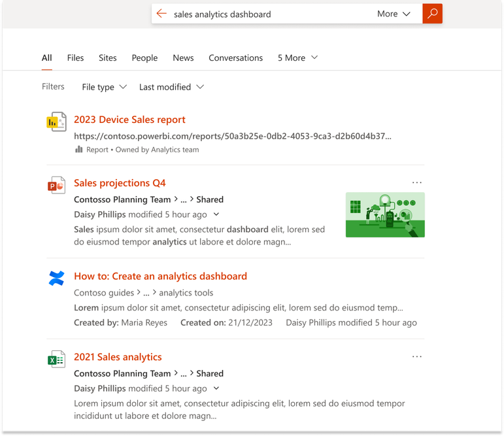Viewport: 504px width, 436px height.
Task: Switch to the News tab
Action: 183,58
